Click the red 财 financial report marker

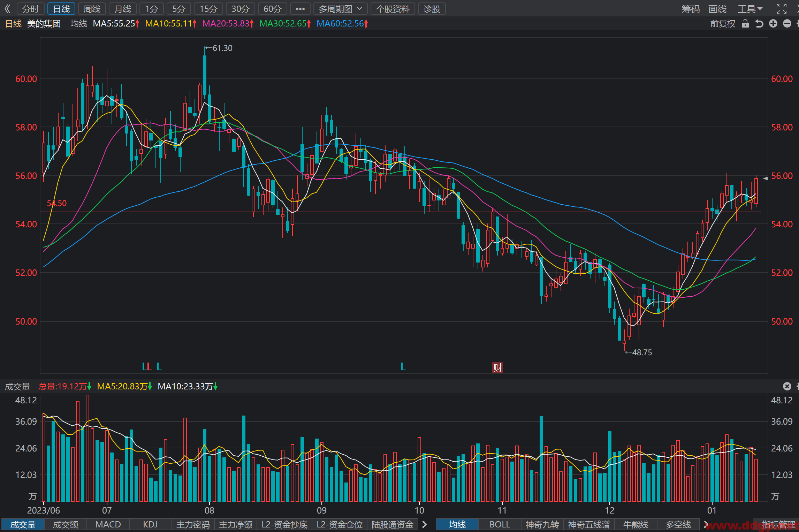[x=497, y=367]
